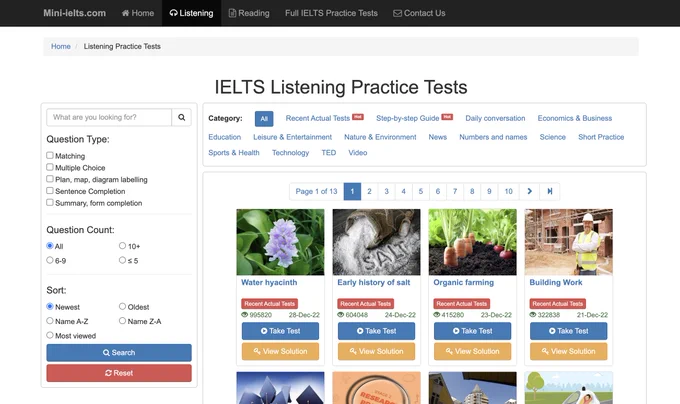Choose the 6-9 question count radio

[50, 260]
